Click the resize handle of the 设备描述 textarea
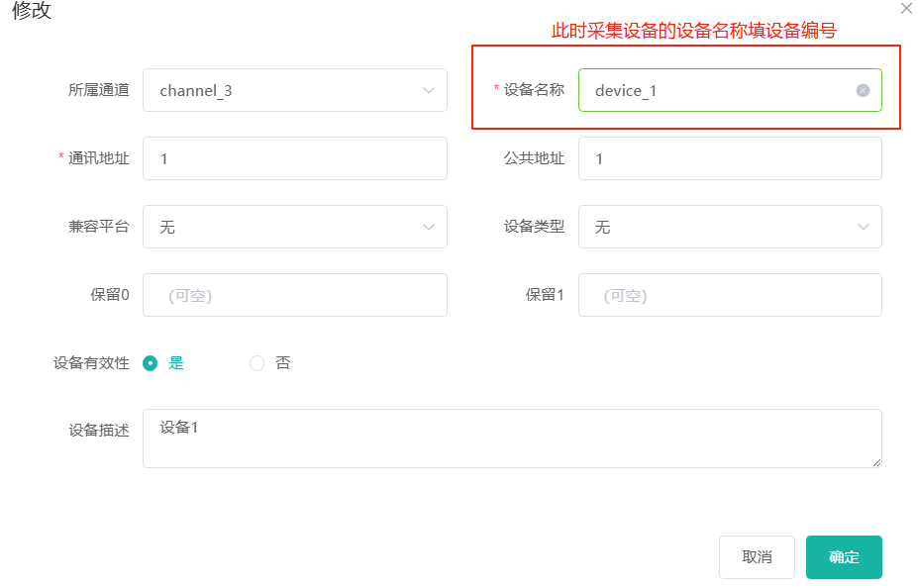 876,462
